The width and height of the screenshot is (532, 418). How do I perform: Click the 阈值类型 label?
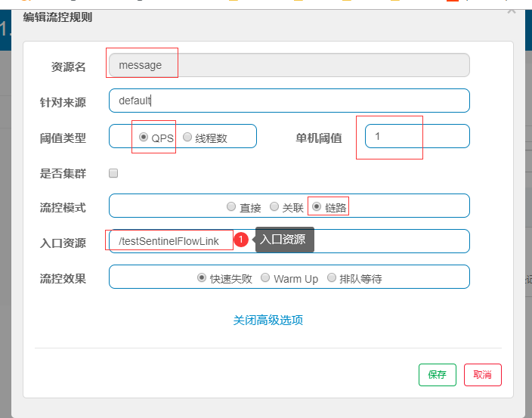pyautogui.click(x=63, y=138)
